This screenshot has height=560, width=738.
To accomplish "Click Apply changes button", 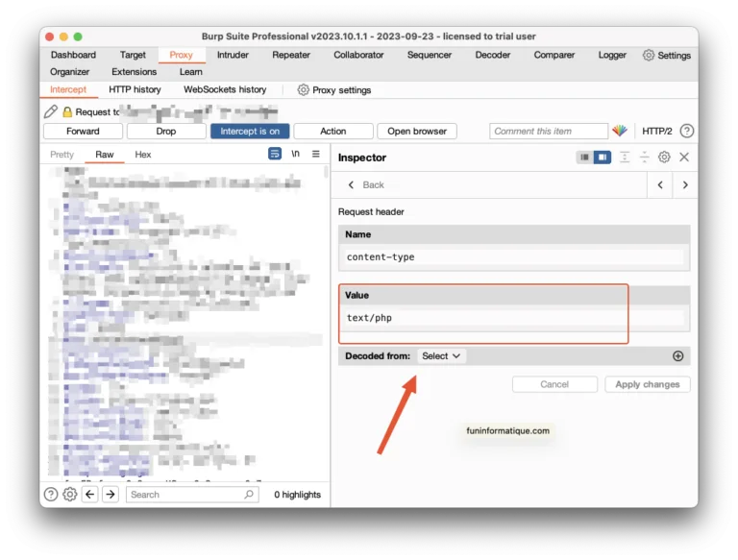I will [648, 384].
